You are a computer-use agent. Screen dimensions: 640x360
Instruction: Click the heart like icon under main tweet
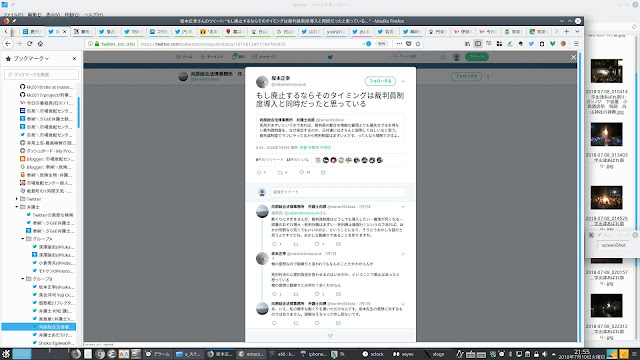(302, 173)
